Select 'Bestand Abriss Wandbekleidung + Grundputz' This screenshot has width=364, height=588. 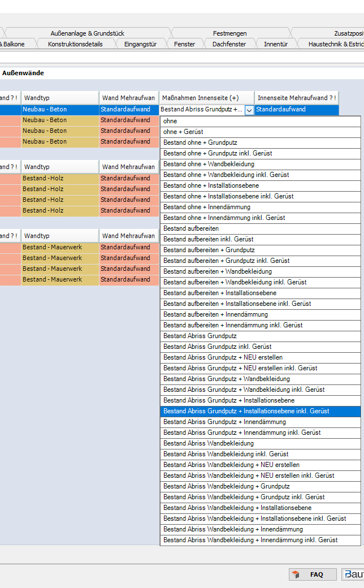(x=260, y=486)
